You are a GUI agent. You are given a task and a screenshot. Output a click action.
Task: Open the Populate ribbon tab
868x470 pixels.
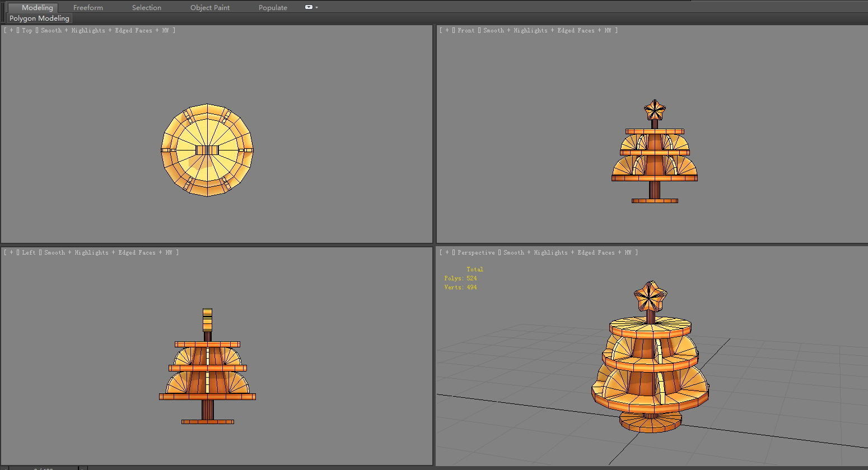(273, 7)
